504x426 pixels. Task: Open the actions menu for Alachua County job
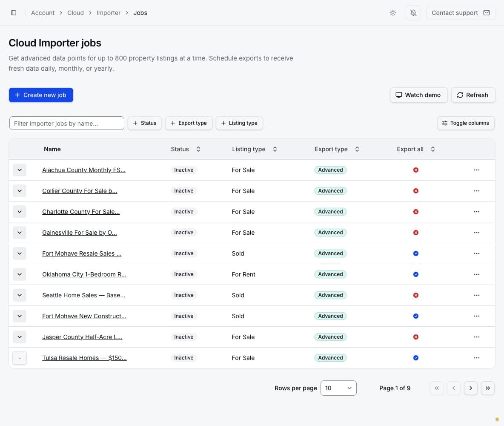[x=476, y=170]
